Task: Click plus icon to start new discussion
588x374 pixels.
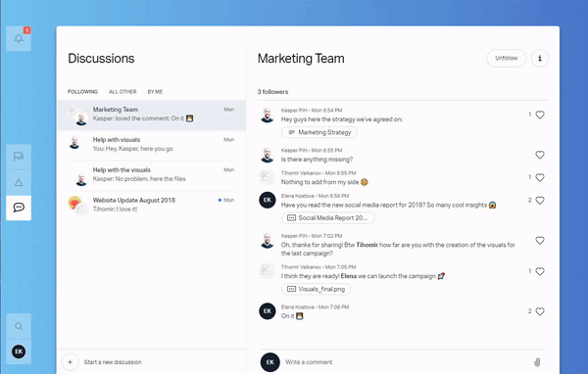Action: pos(71,362)
